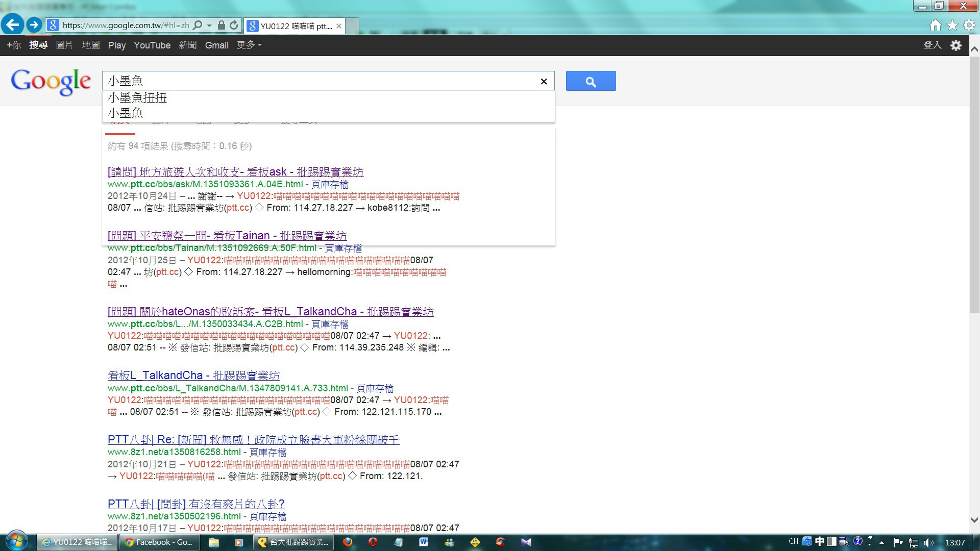This screenshot has height=551, width=980.
Task: Go back with the browser back arrow
Action: pos(12,24)
